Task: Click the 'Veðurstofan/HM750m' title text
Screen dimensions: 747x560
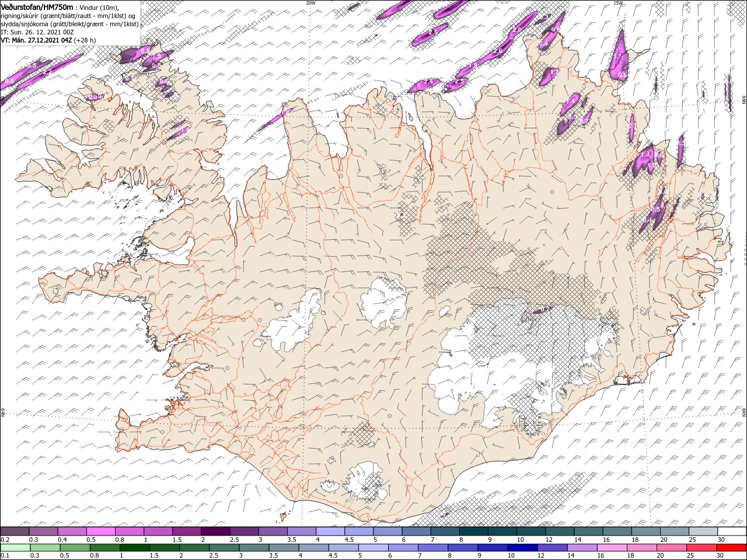Action: coord(38,7)
